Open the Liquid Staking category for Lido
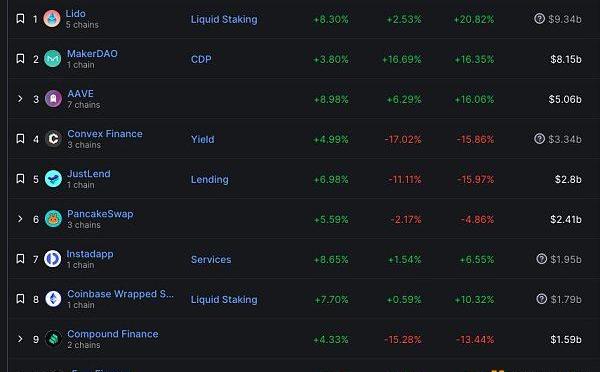The image size is (600, 372). click(x=224, y=20)
